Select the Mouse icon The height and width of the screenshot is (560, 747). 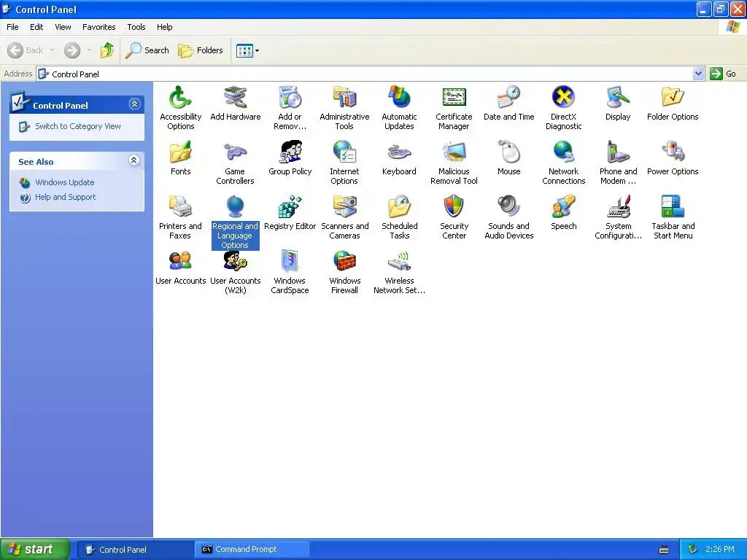508,158
